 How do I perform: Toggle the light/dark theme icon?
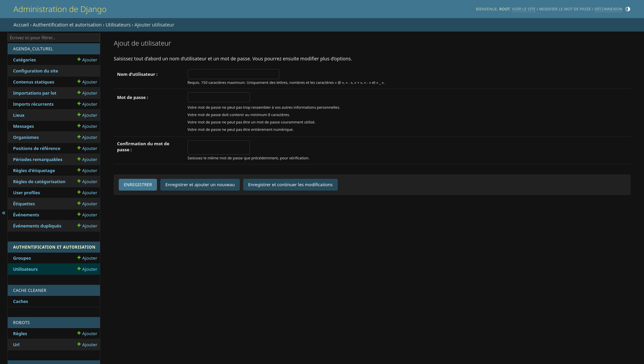[x=628, y=9]
